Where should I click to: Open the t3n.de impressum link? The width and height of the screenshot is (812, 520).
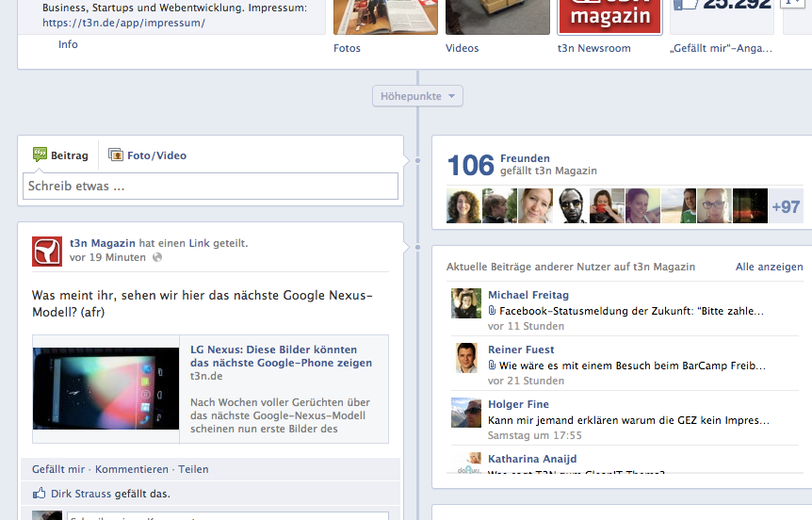click(123, 23)
